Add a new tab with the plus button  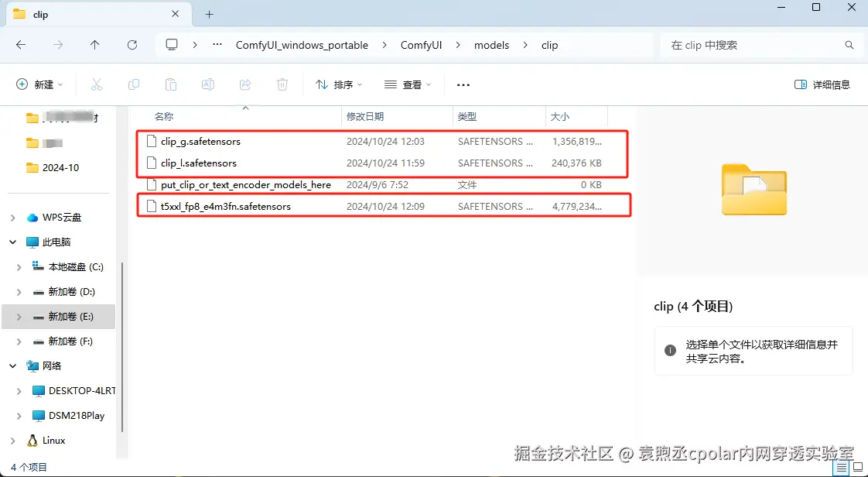(x=209, y=15)
